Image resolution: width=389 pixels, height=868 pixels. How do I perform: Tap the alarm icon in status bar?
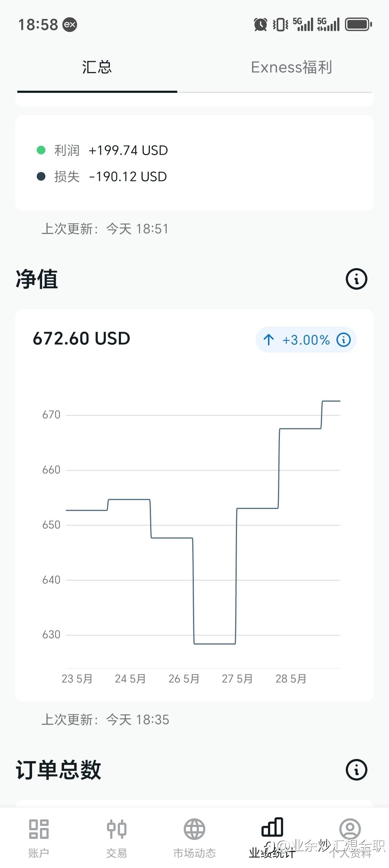[260, 24]
